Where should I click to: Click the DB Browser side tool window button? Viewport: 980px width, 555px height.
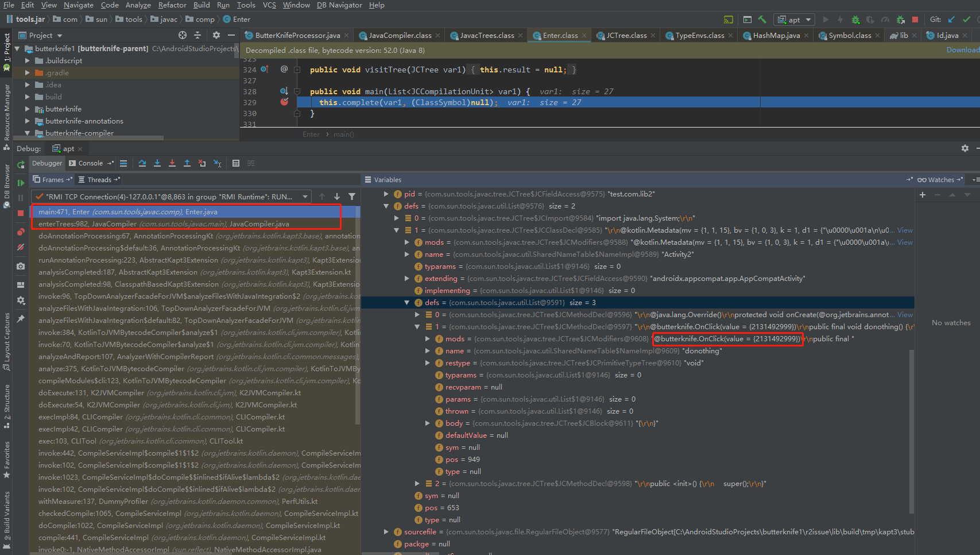pyautogui.click(x=6, y=187)
